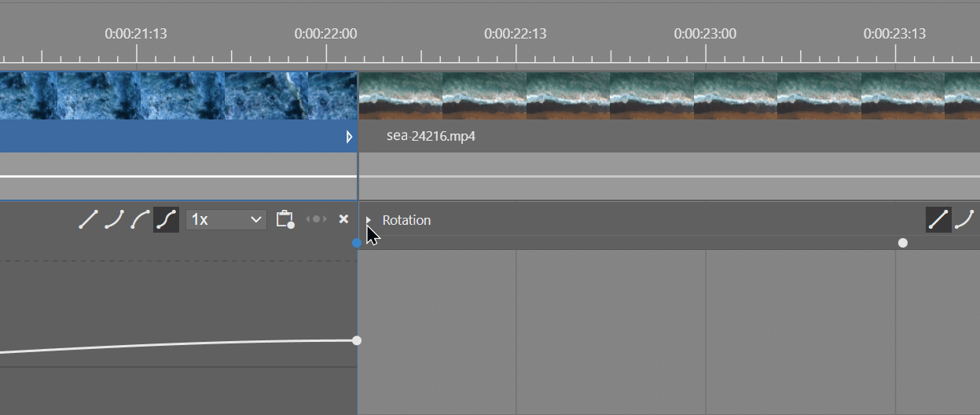
Task: Toggle the highlighted S-curve interpolation icon
Action: pos(166,219)
